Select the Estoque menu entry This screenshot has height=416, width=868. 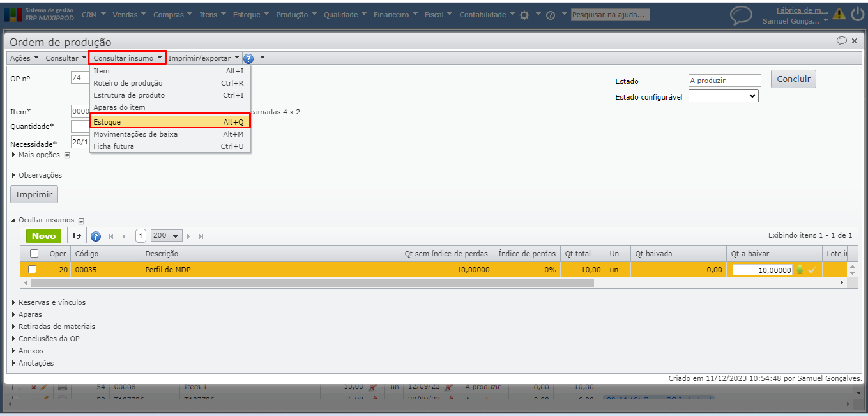(x=170, y=121)
